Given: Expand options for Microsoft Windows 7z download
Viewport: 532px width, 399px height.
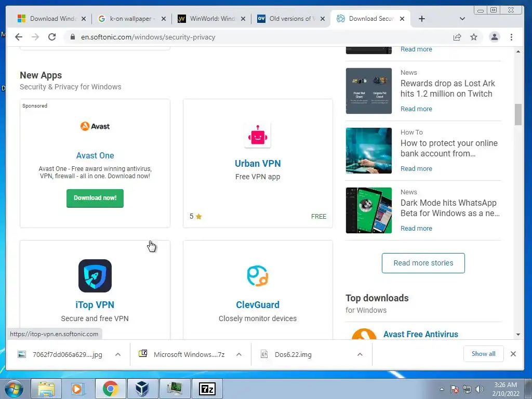Looking at the screenshot, I should point(239,354).
